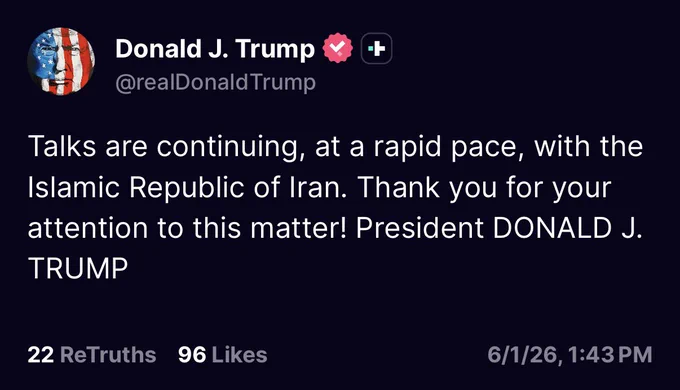Select the "Likes" word label
680x390 pixels.
(239, 354)
